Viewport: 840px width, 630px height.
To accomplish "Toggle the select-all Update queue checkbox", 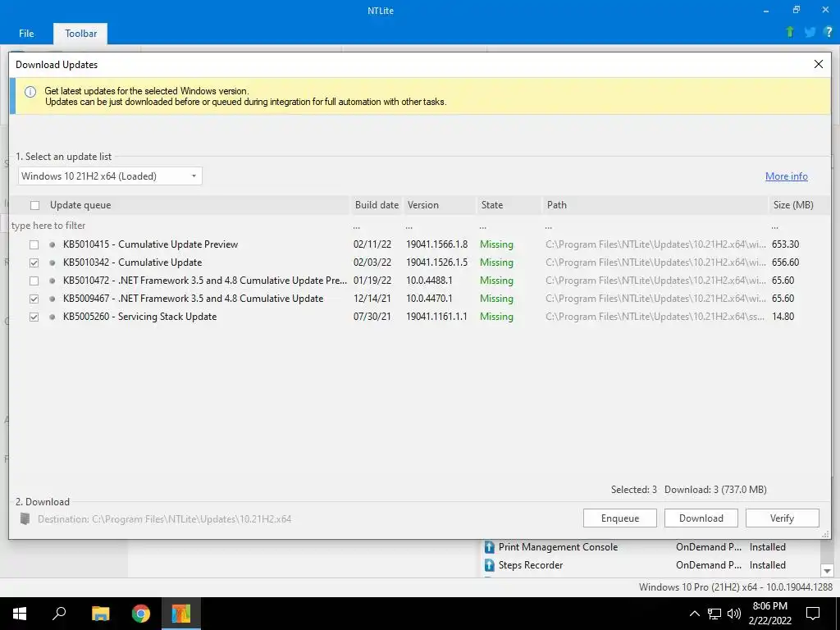I will pos(34,205).
